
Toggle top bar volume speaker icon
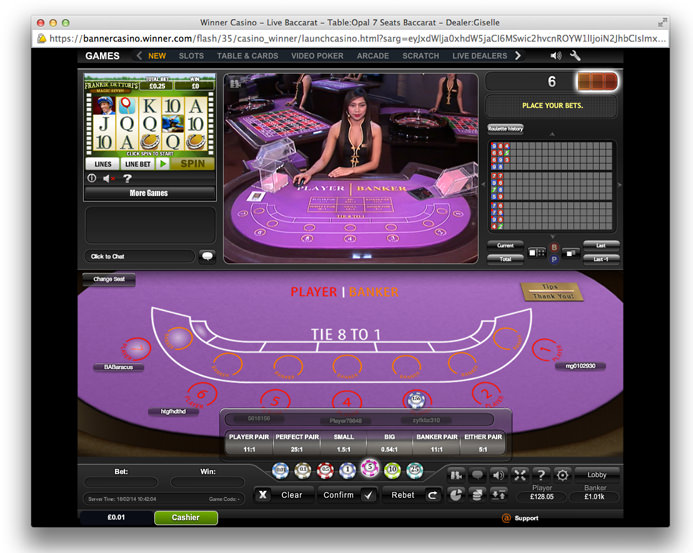556,56
